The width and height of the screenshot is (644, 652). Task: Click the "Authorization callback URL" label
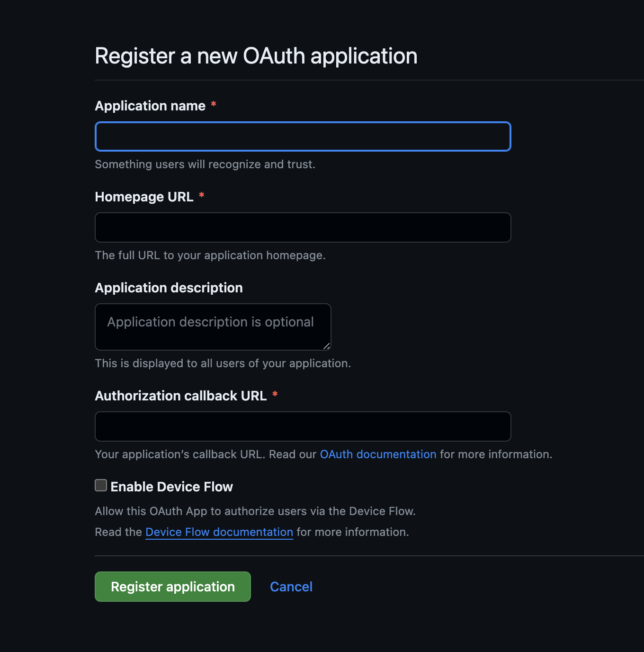tap(181, 396)
